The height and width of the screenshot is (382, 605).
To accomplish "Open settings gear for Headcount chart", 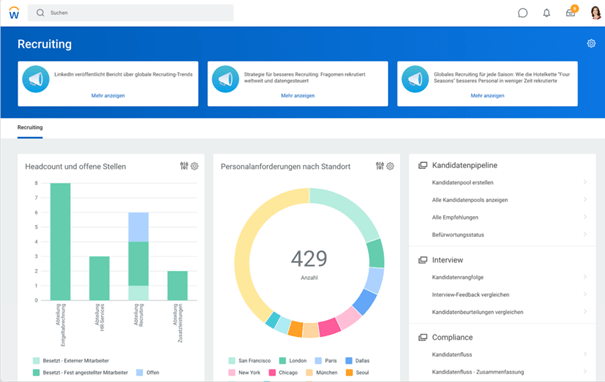I will [x=194, y=166].
